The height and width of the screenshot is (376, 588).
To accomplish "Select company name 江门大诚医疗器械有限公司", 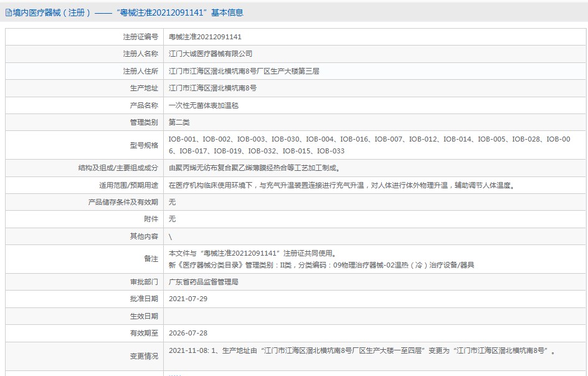I will [x=211, y=54].
